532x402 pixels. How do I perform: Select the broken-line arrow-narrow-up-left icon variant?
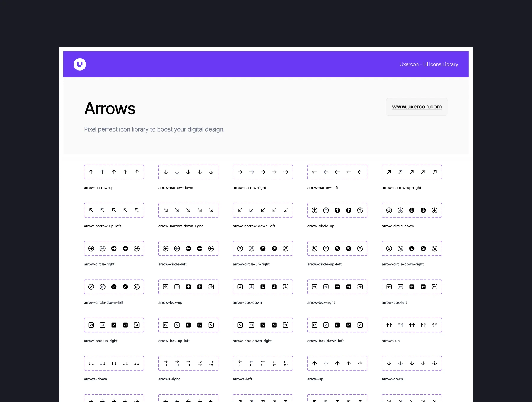click(137, 210)
